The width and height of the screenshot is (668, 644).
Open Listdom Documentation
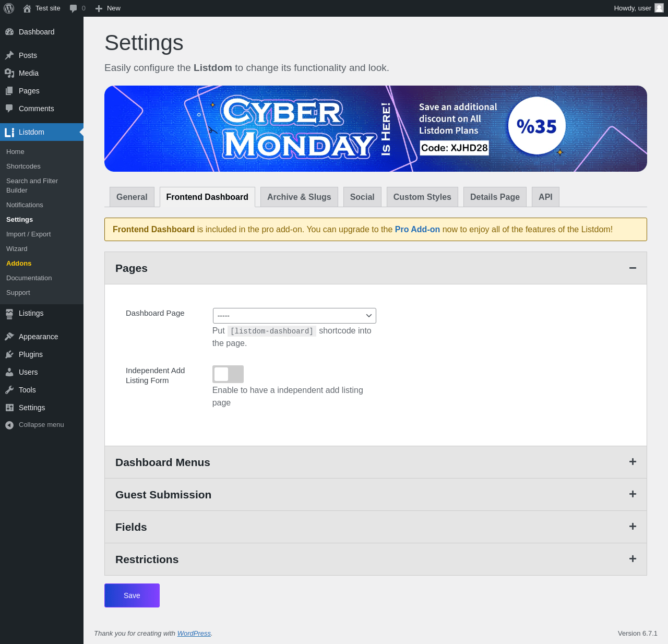[29, 278]
